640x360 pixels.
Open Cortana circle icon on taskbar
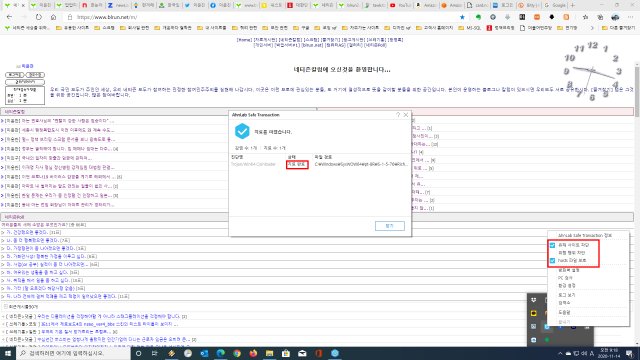[x=138, y=353]
